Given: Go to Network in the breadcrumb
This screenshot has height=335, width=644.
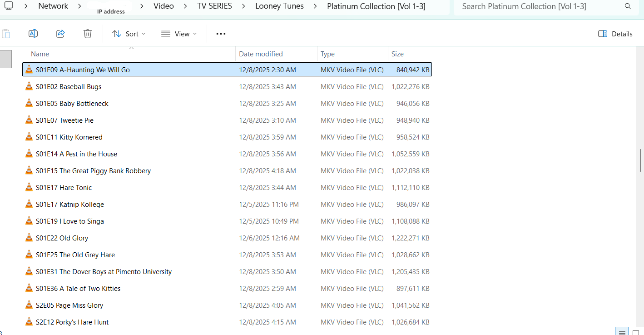Looking at the screenshot, I should pyautogui.click(x=53, y=6).
